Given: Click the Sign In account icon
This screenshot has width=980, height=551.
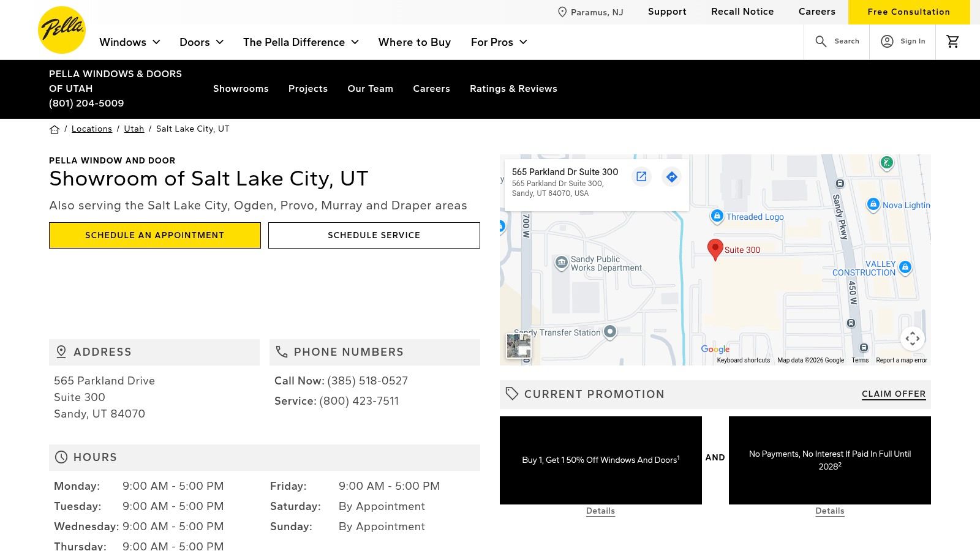Looking at the screenshot, I should [x=887, y=41].
